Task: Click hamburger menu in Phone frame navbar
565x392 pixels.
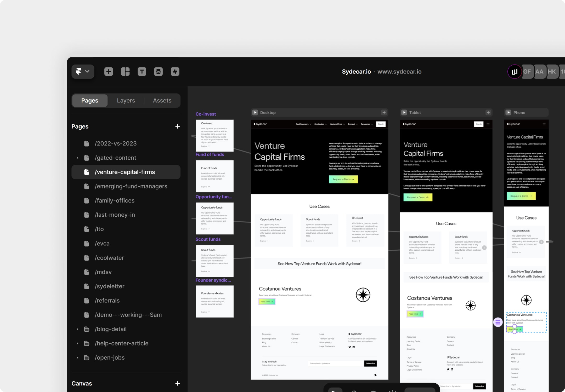Action: [x=544, y=124]
